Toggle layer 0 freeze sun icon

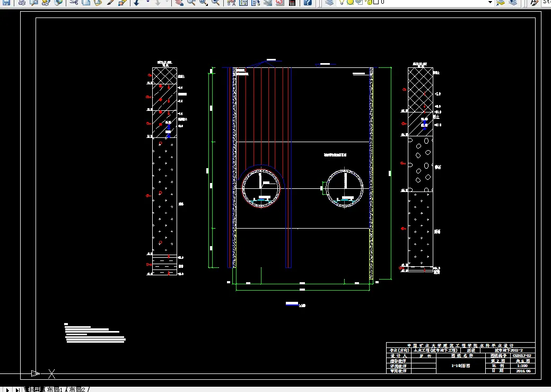350,2
